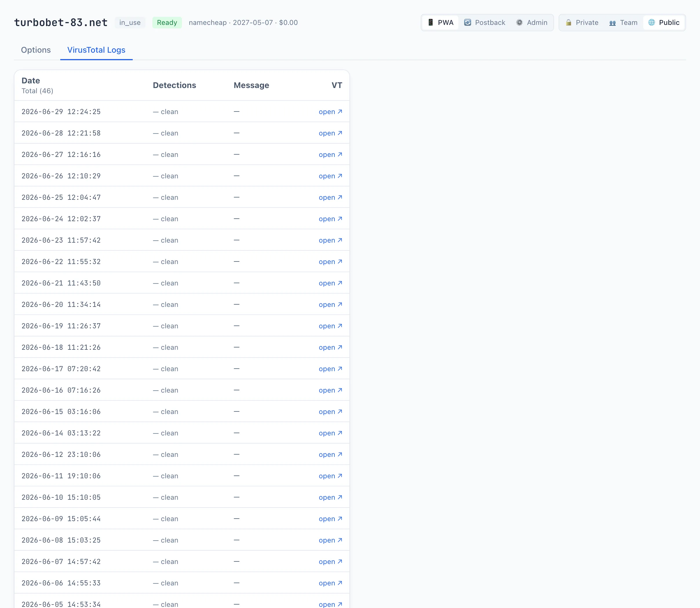This screenshot has height=608, width=700.
Task: Click clean detection for 2026-06-15 row
Action: (166, 411)
